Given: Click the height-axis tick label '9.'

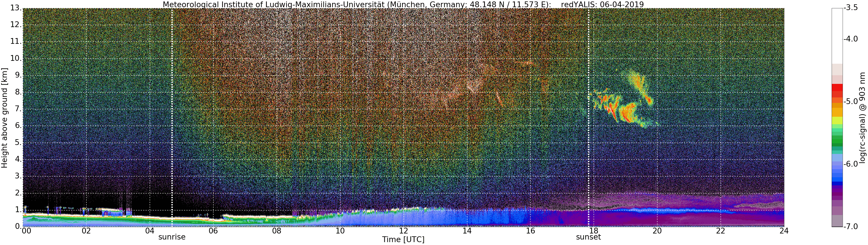Looking at the screenshot, I should [18, 75].
